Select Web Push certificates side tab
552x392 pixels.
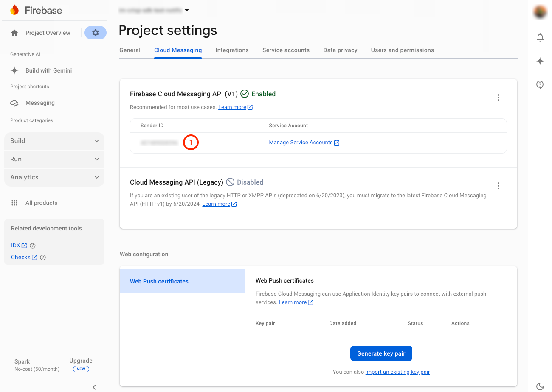183,281
